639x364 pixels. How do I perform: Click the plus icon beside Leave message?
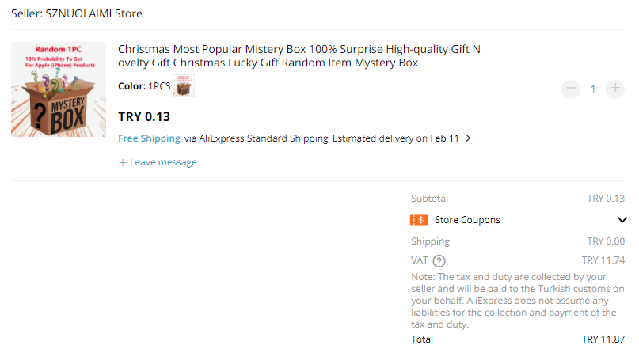tap(123, 162)
